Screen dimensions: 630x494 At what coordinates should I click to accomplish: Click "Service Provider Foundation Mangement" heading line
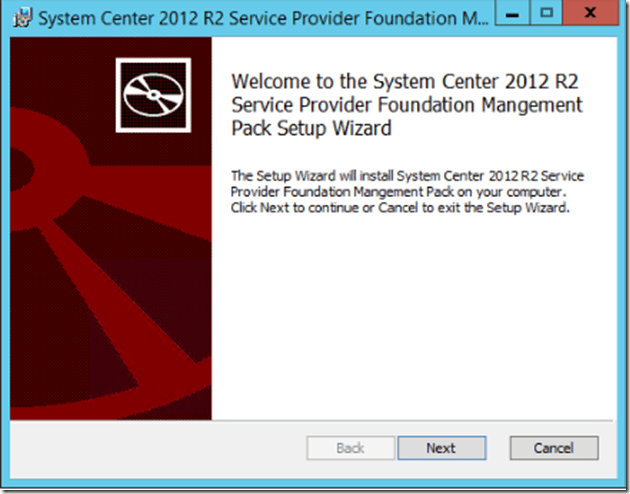click(406, 105)
